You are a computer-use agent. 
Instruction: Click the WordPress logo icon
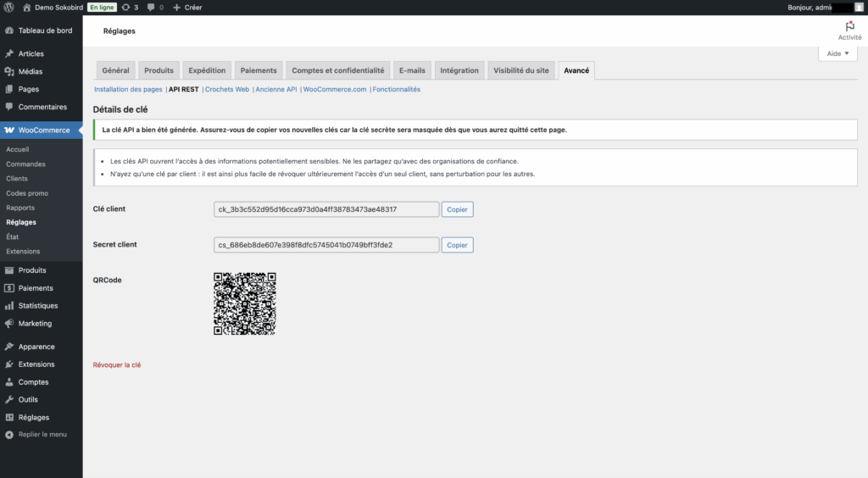tap(9, 8)
